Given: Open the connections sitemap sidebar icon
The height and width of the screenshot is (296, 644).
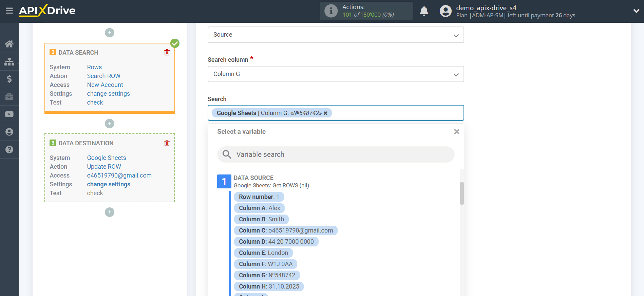Looking at the screenshot, I should tap(9, 61).
